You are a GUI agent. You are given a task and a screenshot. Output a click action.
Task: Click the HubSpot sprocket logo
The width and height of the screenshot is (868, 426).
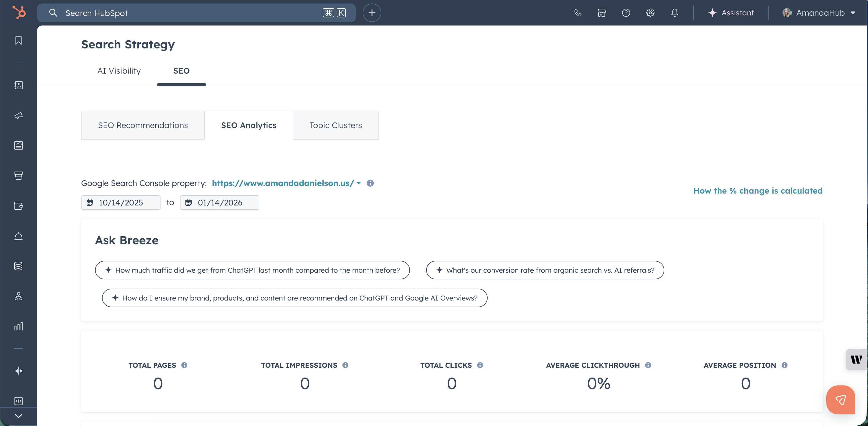click(19, 13)
